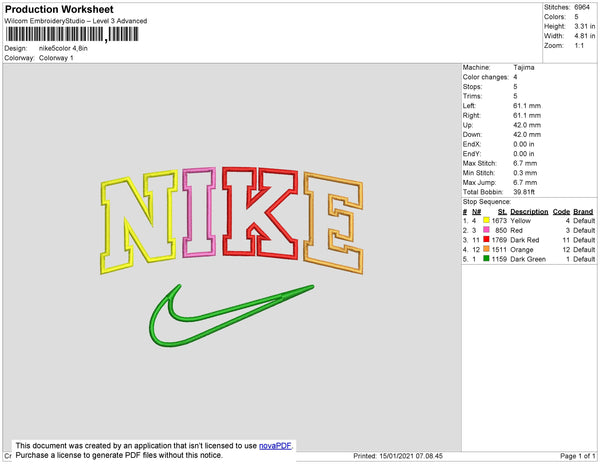The width and height of the screenshot is (600, 464).
Task: Click the Max Stitch value 6.7 mm
Action: point(525,163)
